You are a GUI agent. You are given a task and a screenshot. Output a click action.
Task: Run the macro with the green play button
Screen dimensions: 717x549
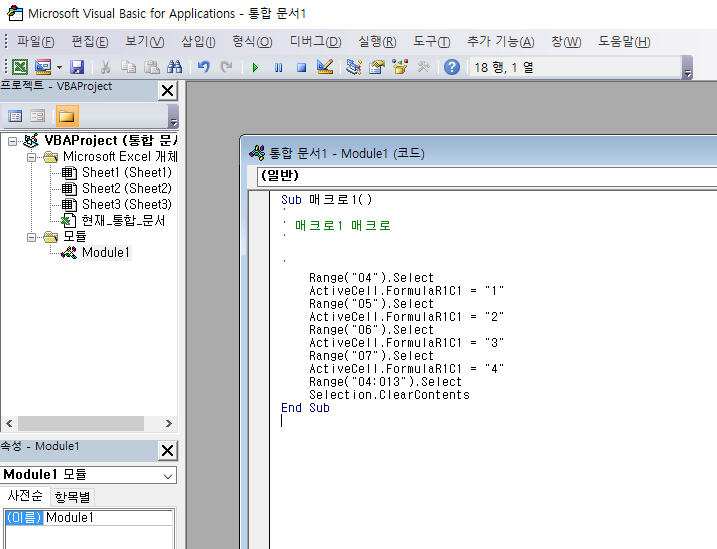255,68
